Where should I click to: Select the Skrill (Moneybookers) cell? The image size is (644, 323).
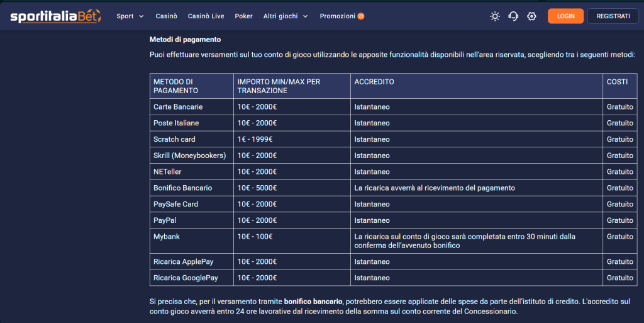click(189, 156)
